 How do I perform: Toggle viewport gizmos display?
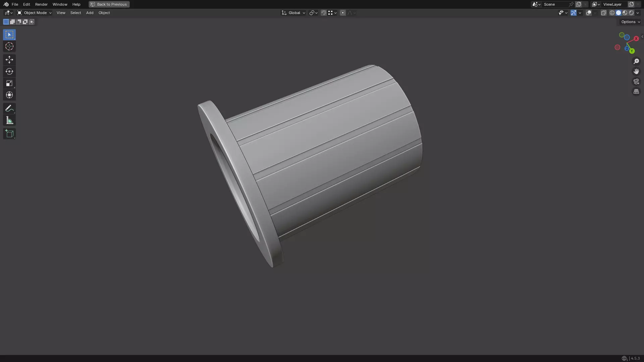[574, 13]
